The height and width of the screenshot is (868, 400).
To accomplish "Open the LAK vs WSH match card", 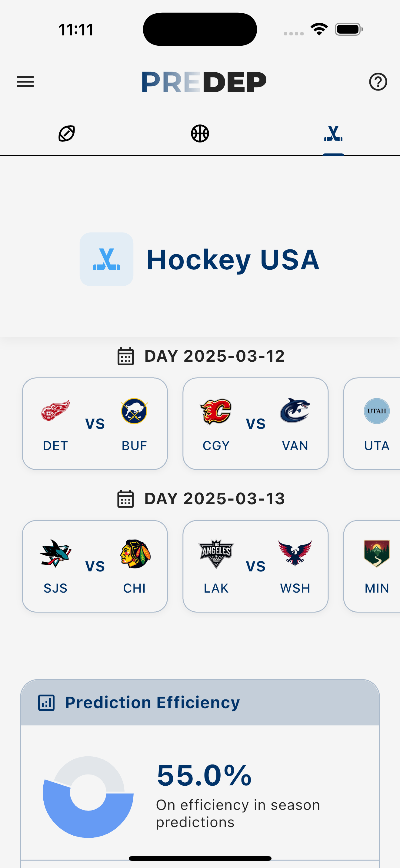I will (x=255, y=566).
